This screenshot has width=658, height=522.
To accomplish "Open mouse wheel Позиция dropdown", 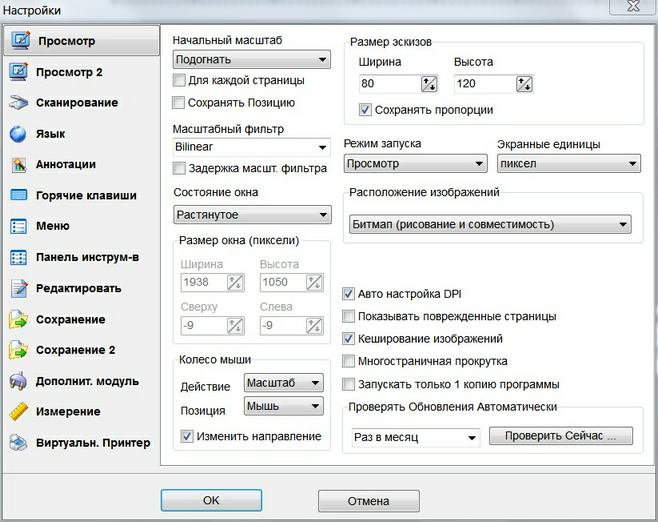I will pyautogui.click(x=284, y=406).
